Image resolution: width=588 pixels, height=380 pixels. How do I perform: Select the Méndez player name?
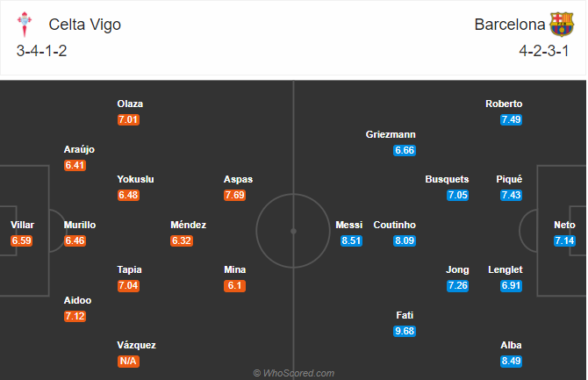189,225
